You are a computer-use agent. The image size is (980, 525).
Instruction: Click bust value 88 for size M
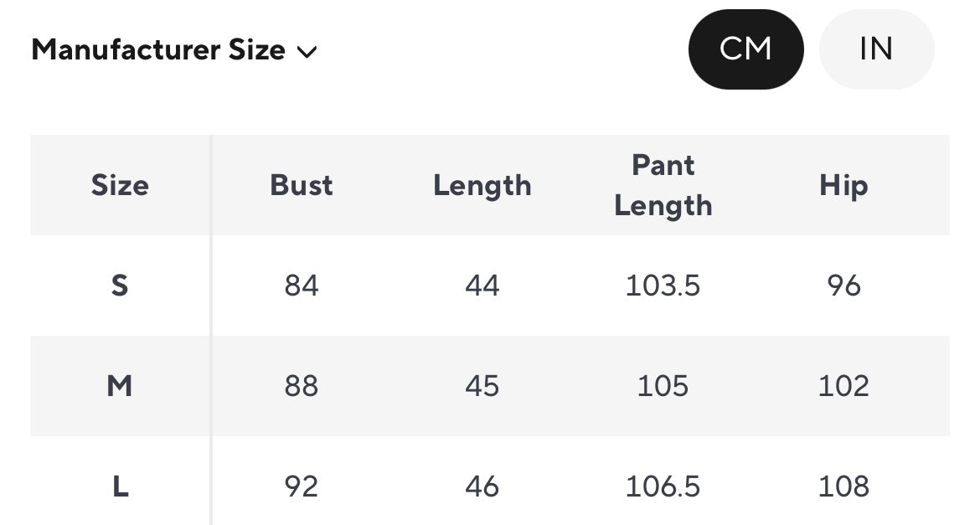coord(302,386)
